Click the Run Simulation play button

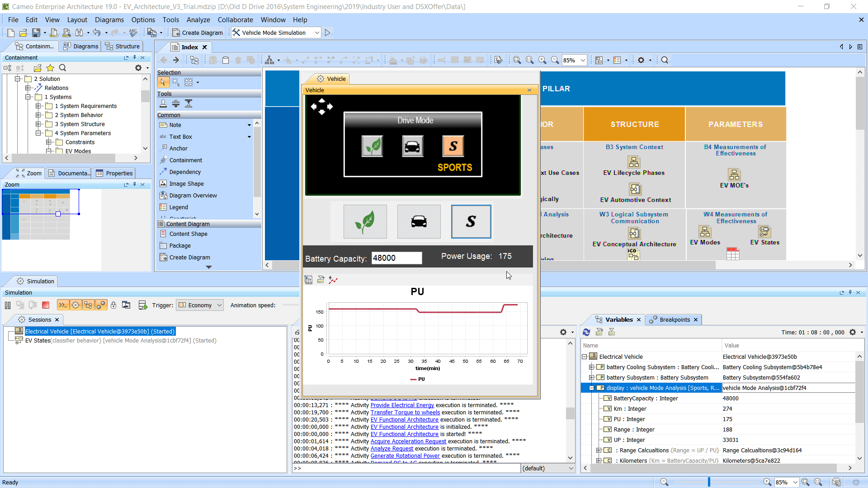327,33
